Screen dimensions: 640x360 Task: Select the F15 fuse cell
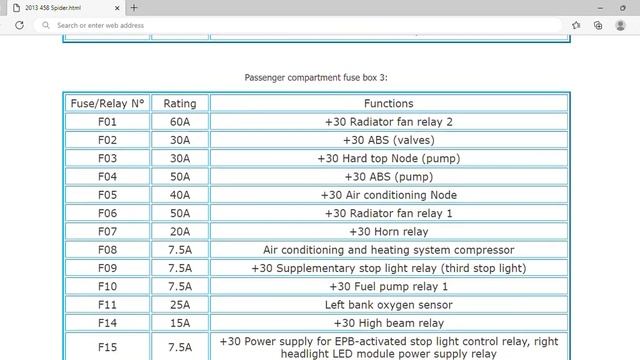pyautogui.click(x=107, y=347)
